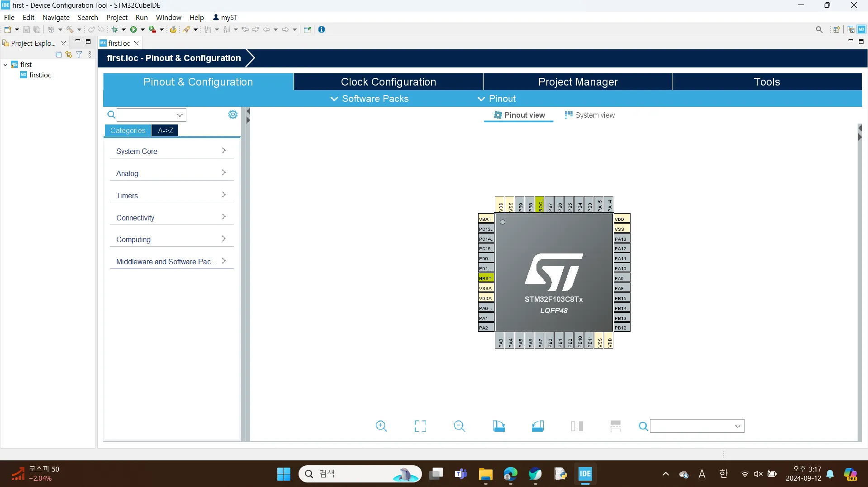This screenshot has height=487, width=868.
Task: Click the Debug bug icon
Action: pyautogui.click(x=115, y=30)
